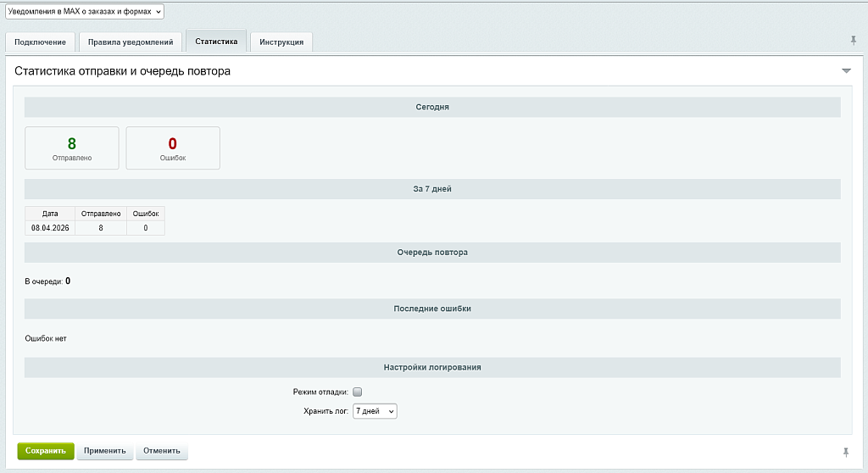Collapse the Статистика отправки section with the triangle
Image resolution: width=868 pixels, height=473 pixels.
[x=846, y=71]
